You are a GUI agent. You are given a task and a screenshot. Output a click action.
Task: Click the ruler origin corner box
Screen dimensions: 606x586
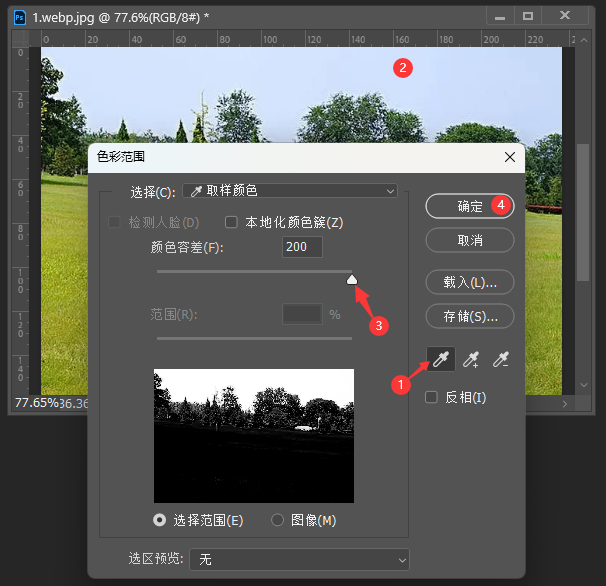click(x=20, y=38)
